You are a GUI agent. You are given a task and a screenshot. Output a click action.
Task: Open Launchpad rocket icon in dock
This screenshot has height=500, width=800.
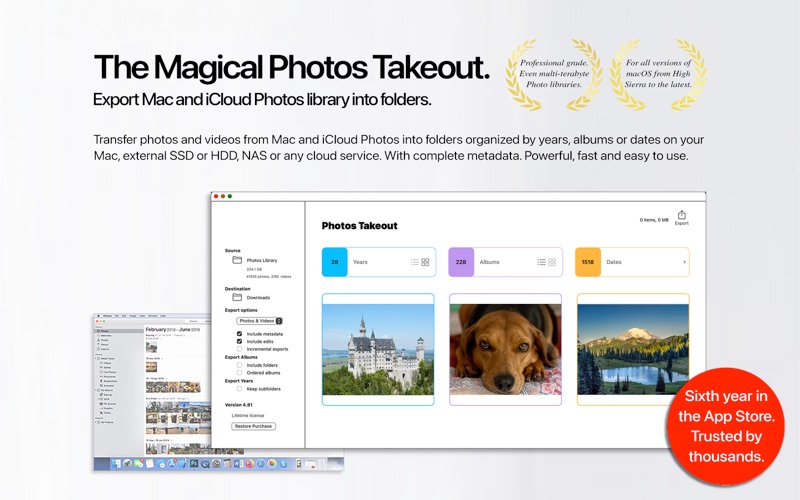127,463
